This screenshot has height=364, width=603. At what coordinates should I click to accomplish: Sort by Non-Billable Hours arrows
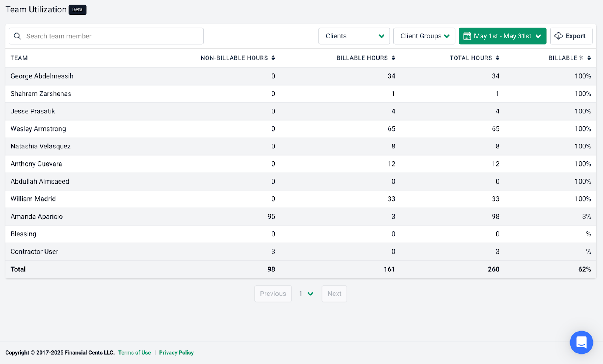pos(273,58)
